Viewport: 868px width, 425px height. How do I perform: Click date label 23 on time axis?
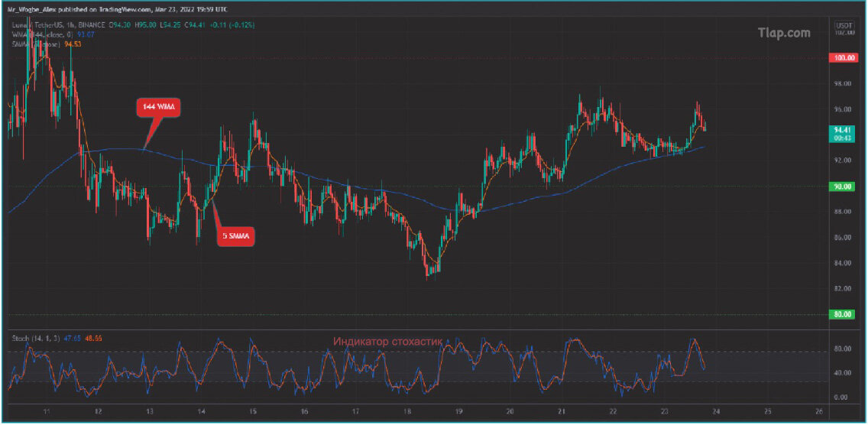pos(665,412)
